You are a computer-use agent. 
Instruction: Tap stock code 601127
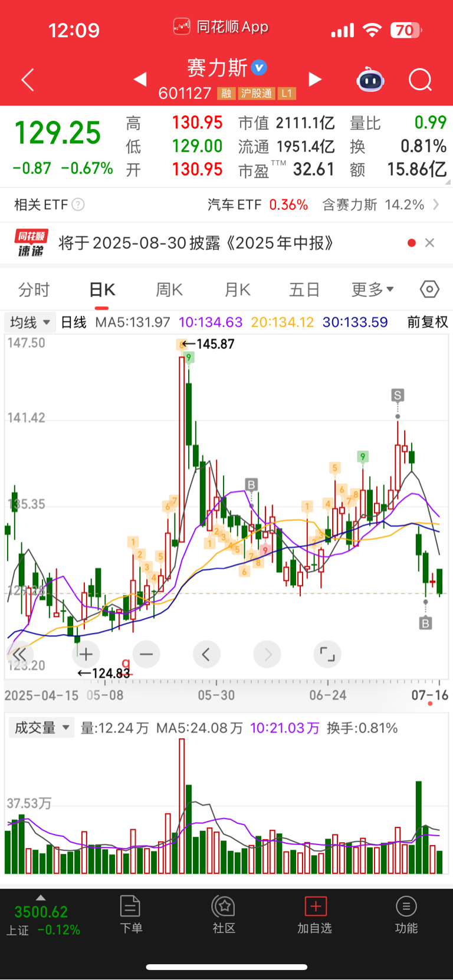point(185,93)
